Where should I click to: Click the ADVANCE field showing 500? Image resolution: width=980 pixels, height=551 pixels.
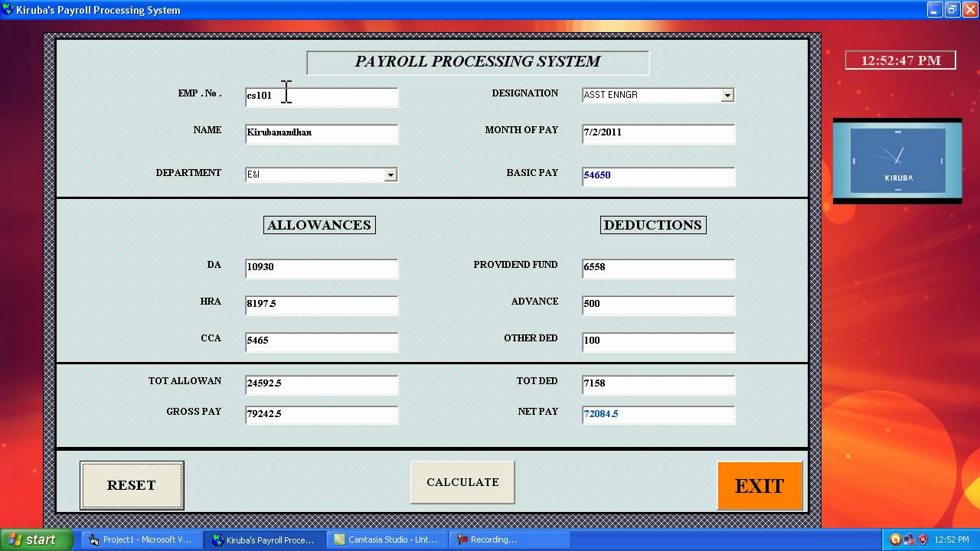click(658, 305)
